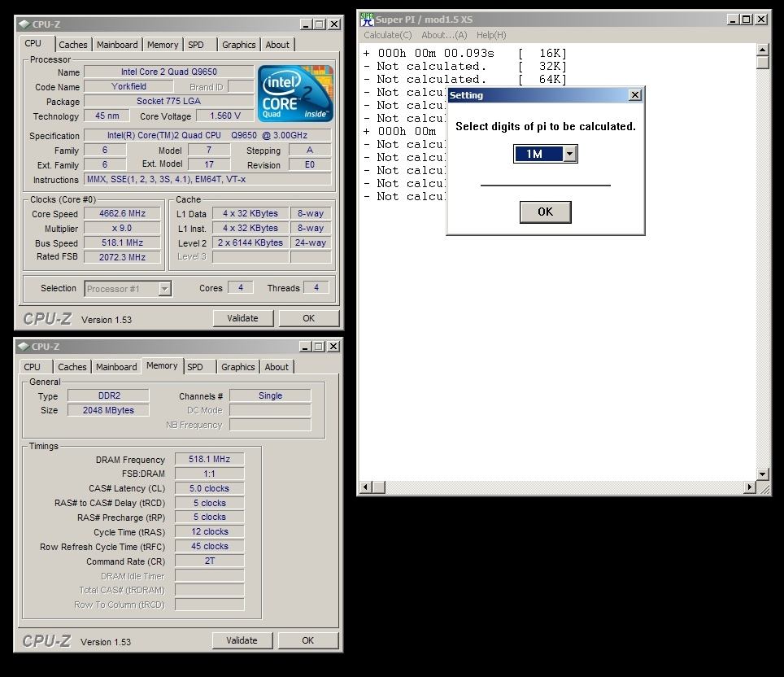The height and width of the screenshot is (677, 784).
Task: Click the Multiplier value x 9.0
Action: [122, 228]
